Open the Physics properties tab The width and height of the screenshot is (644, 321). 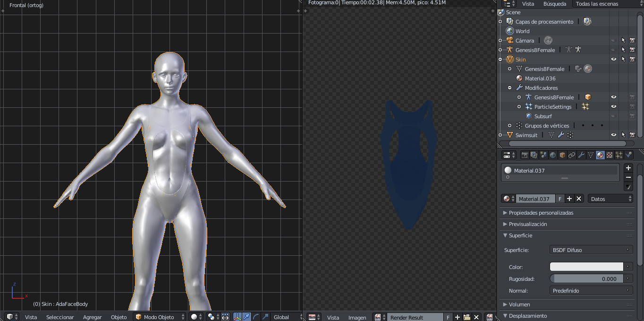tap(628, 155)
